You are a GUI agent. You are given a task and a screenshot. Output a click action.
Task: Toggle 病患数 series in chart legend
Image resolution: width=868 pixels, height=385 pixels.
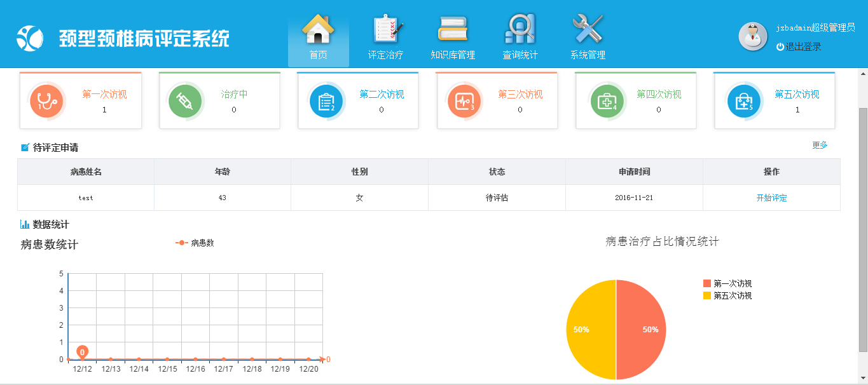[x=195, y=243]
